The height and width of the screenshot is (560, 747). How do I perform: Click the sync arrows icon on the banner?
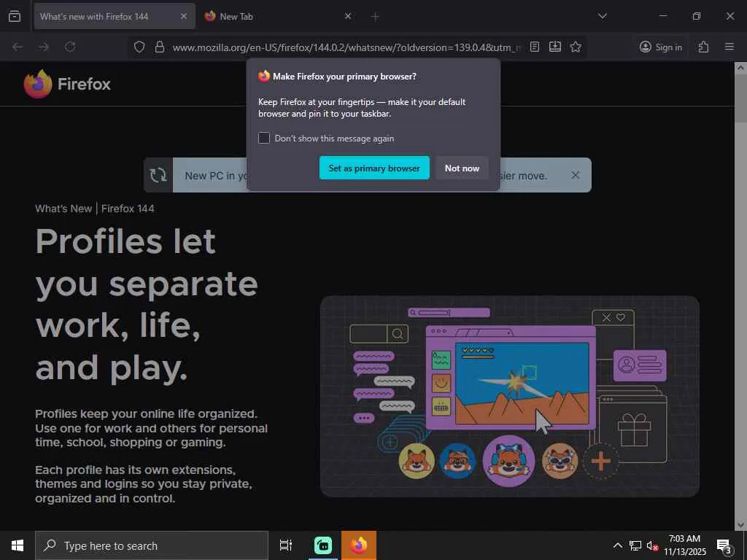pos(158,175)
